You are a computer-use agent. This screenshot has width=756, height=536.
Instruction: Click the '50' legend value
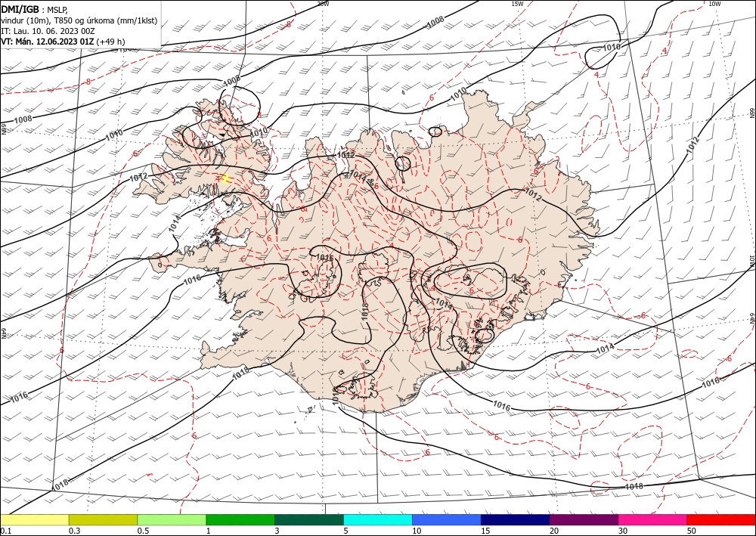click(x=692, y=531)
